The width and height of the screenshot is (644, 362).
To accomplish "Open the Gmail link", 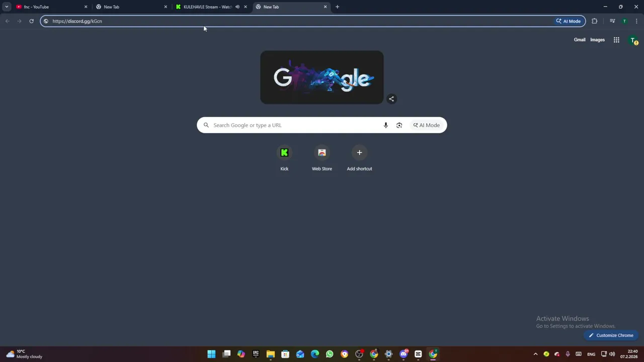I will [x=580, y=40].
